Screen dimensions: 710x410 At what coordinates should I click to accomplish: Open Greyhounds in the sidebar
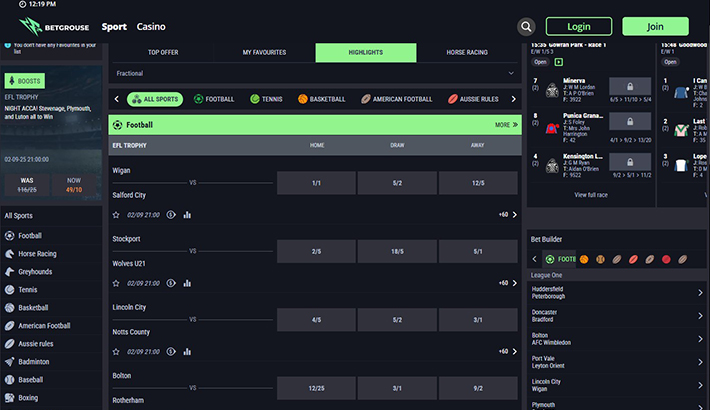point(35,271)
